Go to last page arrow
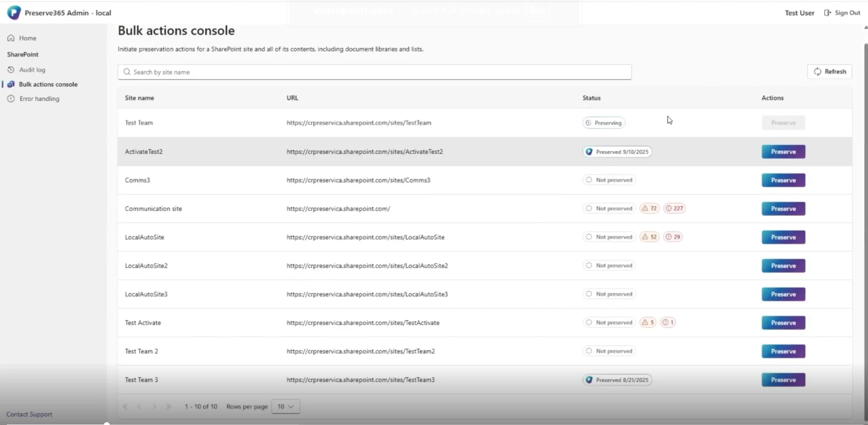Viewport: 868px width, 425px height. [169, 406]
